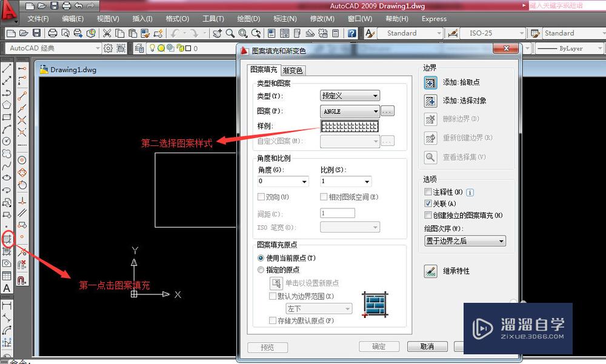Select the Arc draw tool
Screen dimensions: 606x364
pos(7,129)
